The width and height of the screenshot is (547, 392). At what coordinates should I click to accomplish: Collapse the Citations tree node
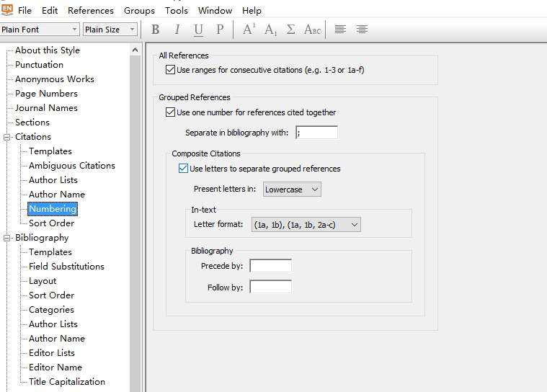coord(6,137)
